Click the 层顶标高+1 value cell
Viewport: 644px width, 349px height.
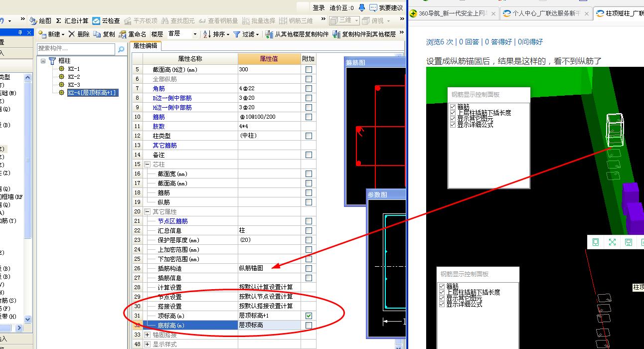tap(269, 316)
